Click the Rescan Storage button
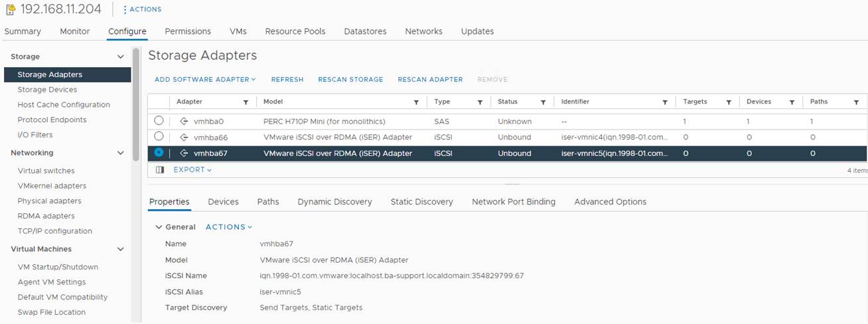 (350, 80)
